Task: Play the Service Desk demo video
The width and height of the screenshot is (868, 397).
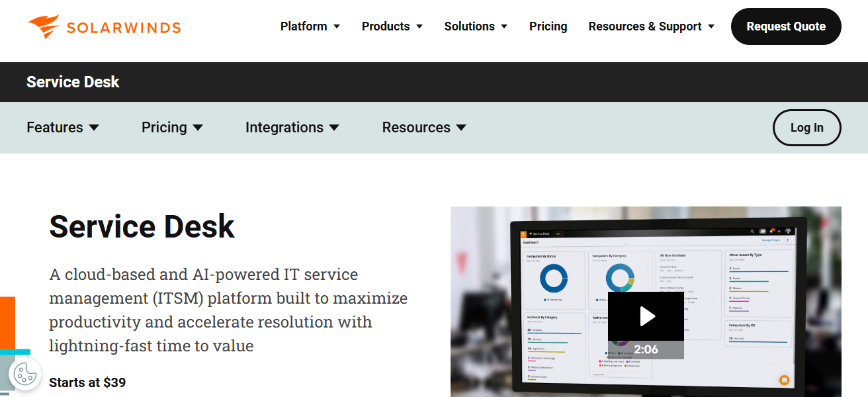Action: point(645,316)
